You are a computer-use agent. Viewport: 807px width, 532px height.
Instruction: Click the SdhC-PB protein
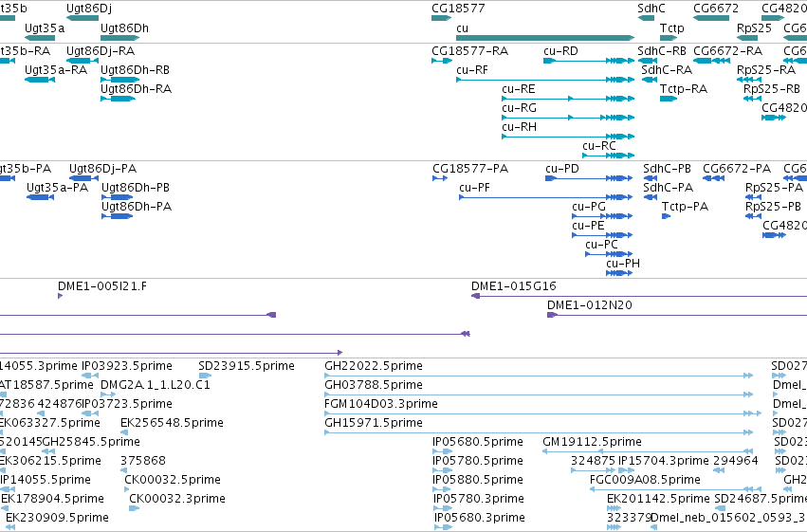coord(650,178)
